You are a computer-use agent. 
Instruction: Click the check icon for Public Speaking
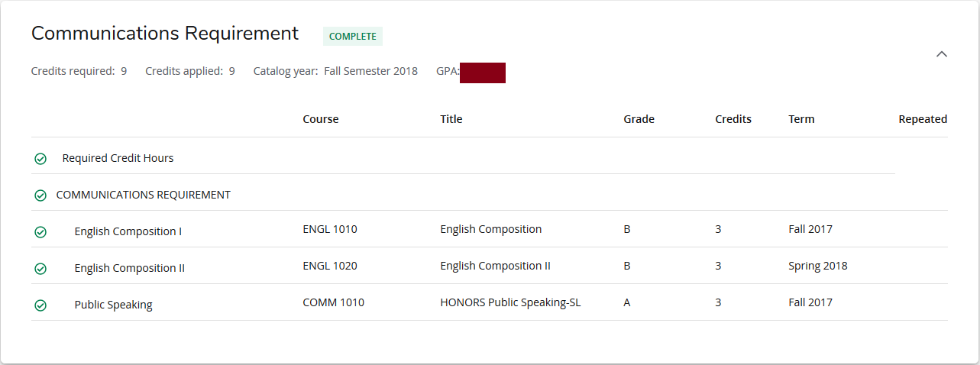pyautogui.click(x=40, y=305)
